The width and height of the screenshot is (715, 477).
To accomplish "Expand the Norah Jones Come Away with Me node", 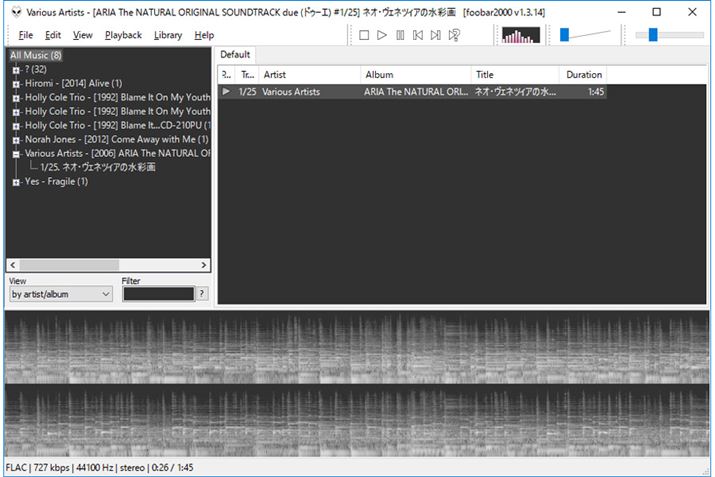I will point(16,140).
